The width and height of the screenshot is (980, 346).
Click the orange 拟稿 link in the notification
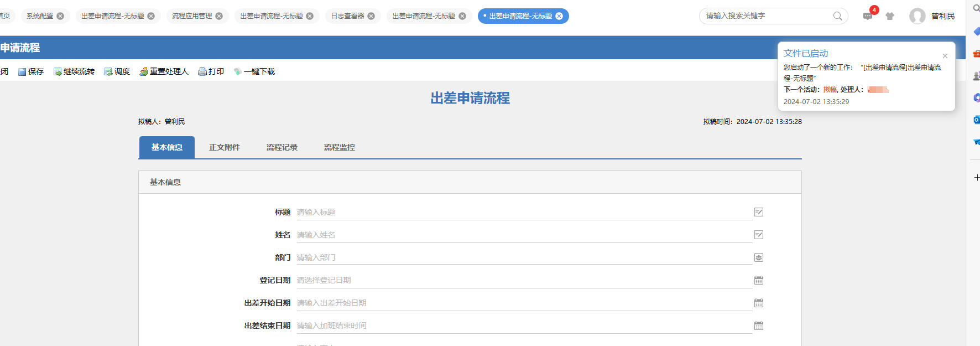830,90
